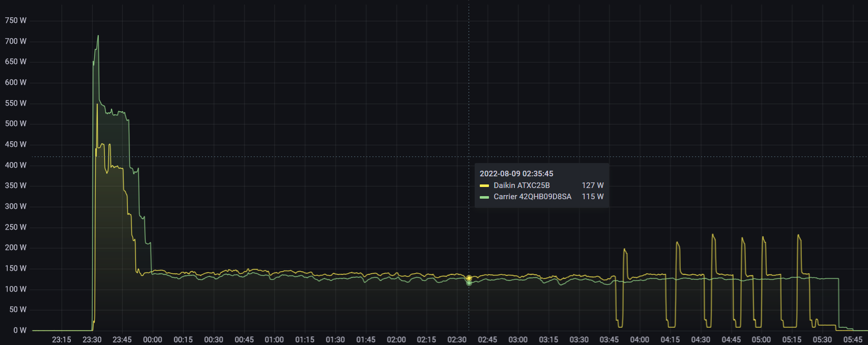Click the yellow data point at 02:35
Image resolution: width=868 pixels, height=345 pixels.
(469, 278)
